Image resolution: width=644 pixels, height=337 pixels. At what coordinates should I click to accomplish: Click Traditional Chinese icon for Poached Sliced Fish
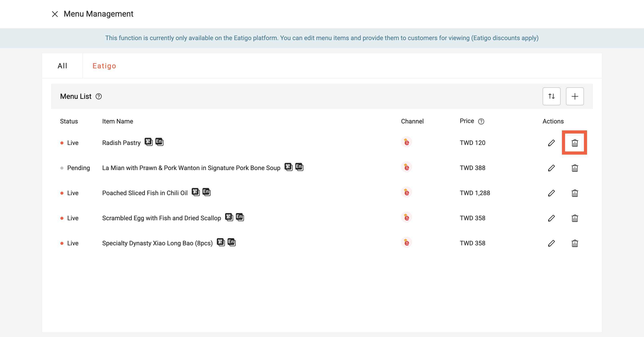coord(196,192)
